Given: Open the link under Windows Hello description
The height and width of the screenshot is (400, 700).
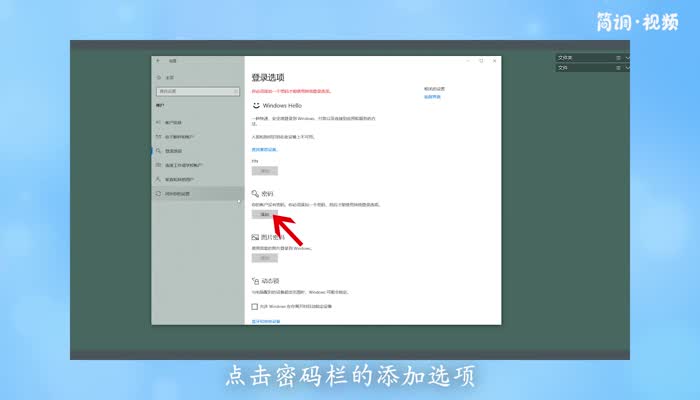Looking at the screenshot, I should pyautogui.click(x=265, y=149).
